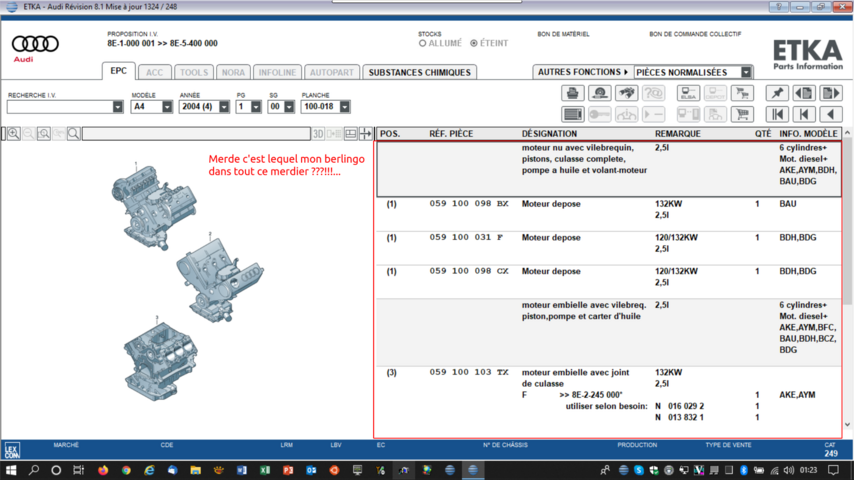Open the Action Center notifications
The image size is (854, 480).
coord(833,470)
